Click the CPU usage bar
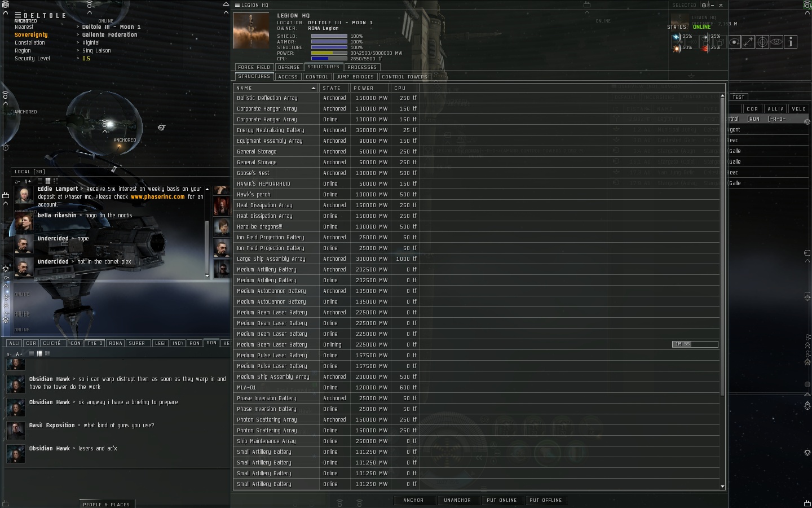The height and width of the screenshot is (508, 812). (x=329, y=59)
